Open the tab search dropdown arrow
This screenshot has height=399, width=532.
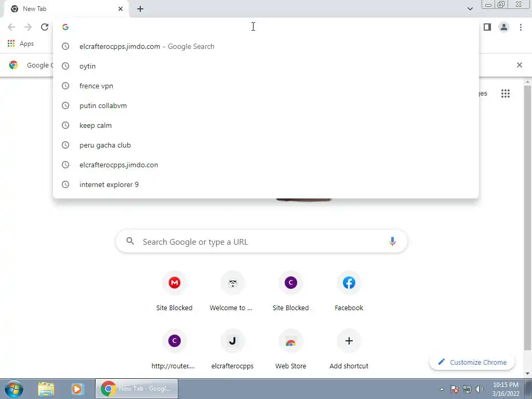pos(470,9)
